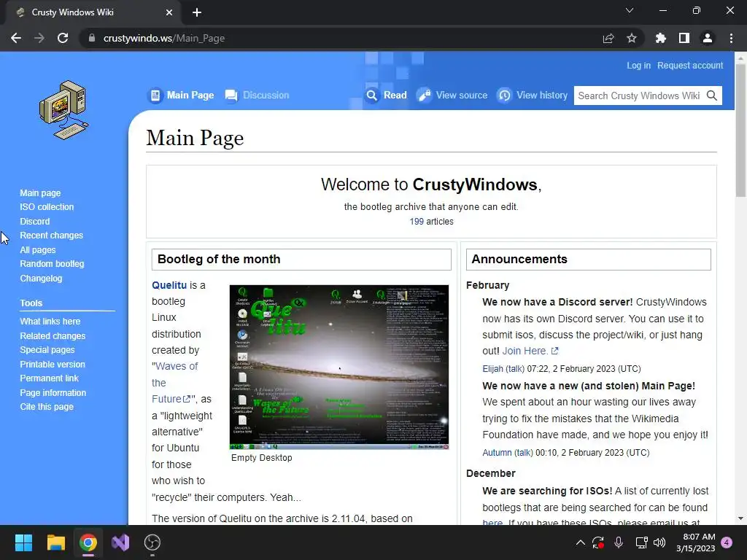Open Elijah's user page link
Screen dimensions: 747x560
pyautogui.click(x=492, y=368)
